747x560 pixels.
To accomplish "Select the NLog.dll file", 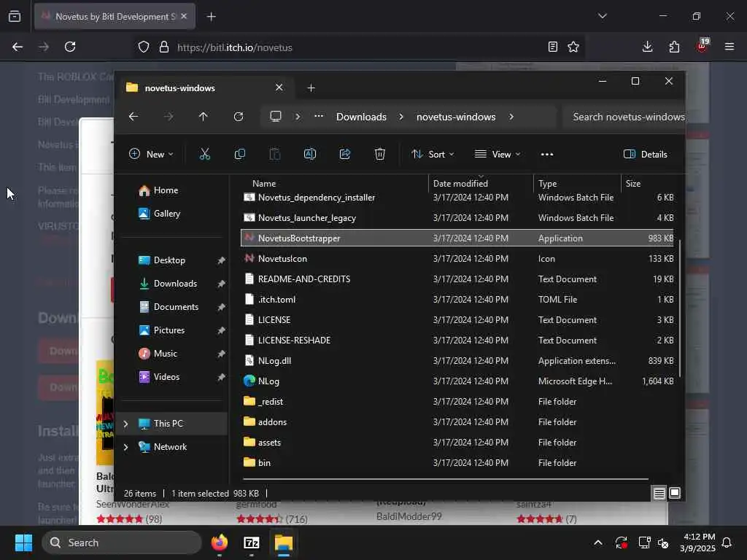I will point(457,361).
